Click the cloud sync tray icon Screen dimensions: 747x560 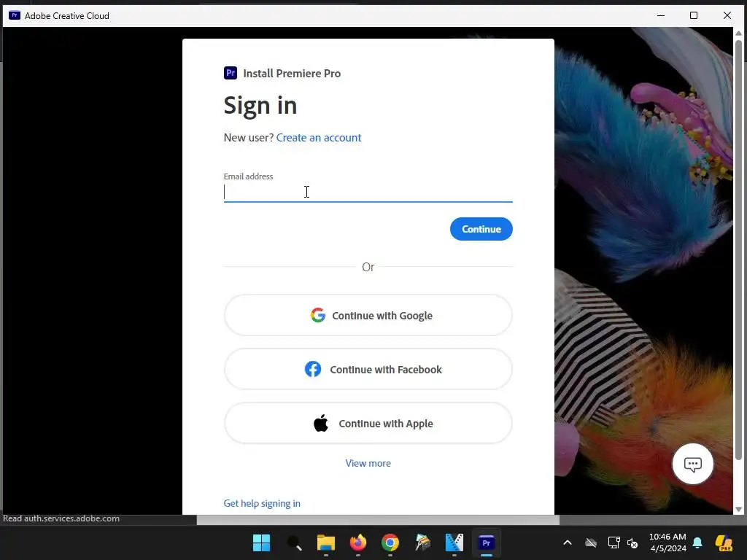591,542
